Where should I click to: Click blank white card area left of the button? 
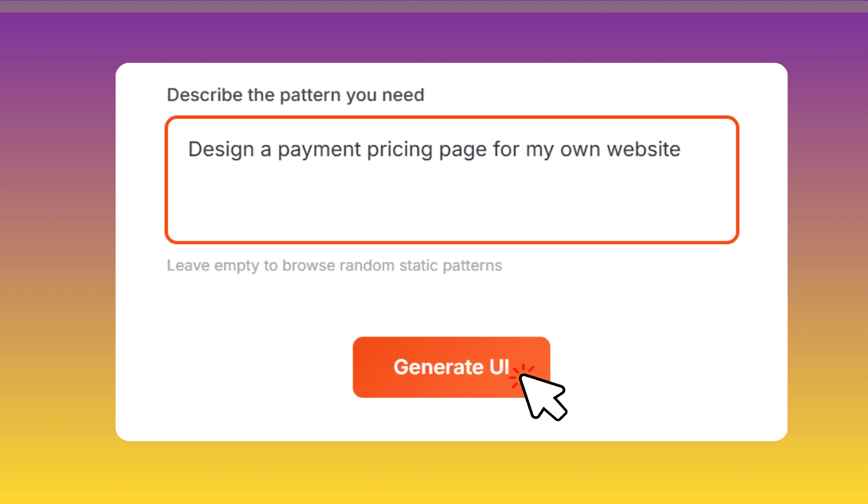(x=237, y=368)
